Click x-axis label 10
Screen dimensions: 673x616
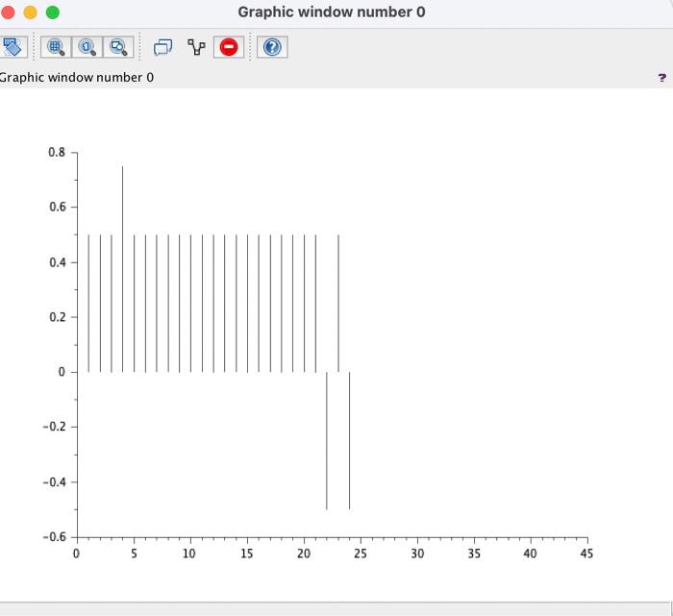click(189, 554)
